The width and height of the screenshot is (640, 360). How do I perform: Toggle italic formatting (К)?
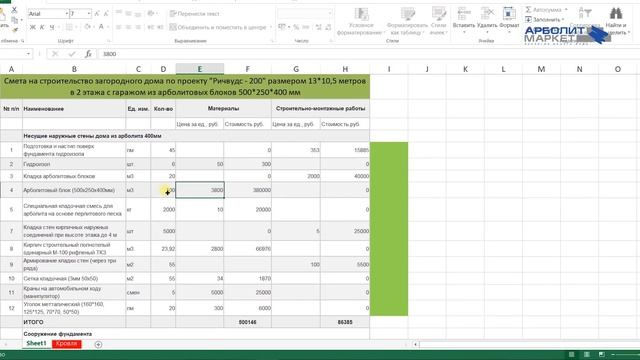point(42,27)
